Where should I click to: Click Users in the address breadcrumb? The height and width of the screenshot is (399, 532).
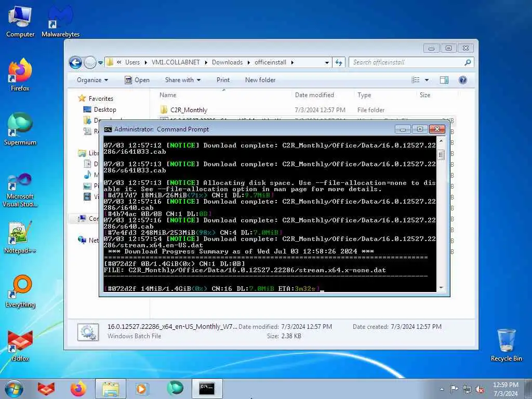[x=132, y=62]
